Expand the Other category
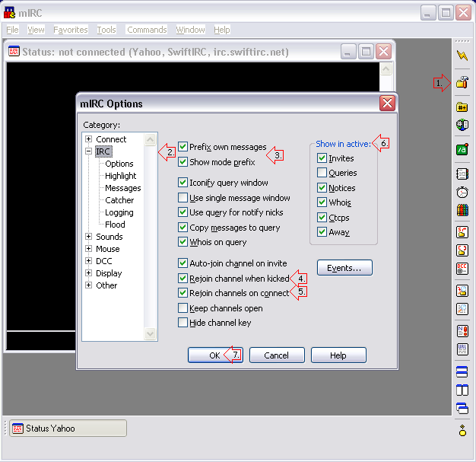476x462 pixels. click(88, 285)
